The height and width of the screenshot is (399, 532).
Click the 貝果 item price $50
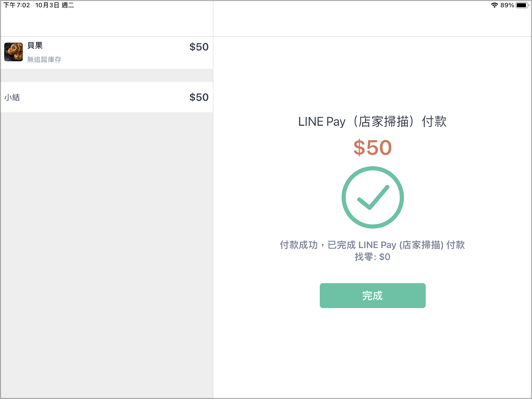(x=199, y=47)
